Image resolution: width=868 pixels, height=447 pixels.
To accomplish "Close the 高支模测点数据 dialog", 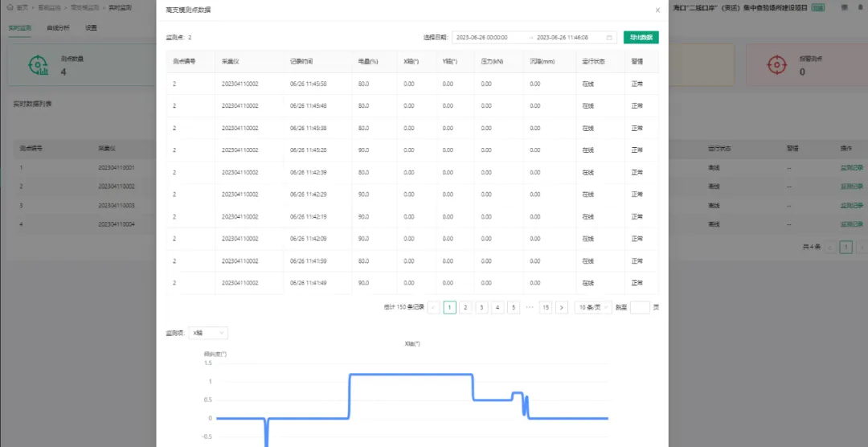I will (657, 10).
